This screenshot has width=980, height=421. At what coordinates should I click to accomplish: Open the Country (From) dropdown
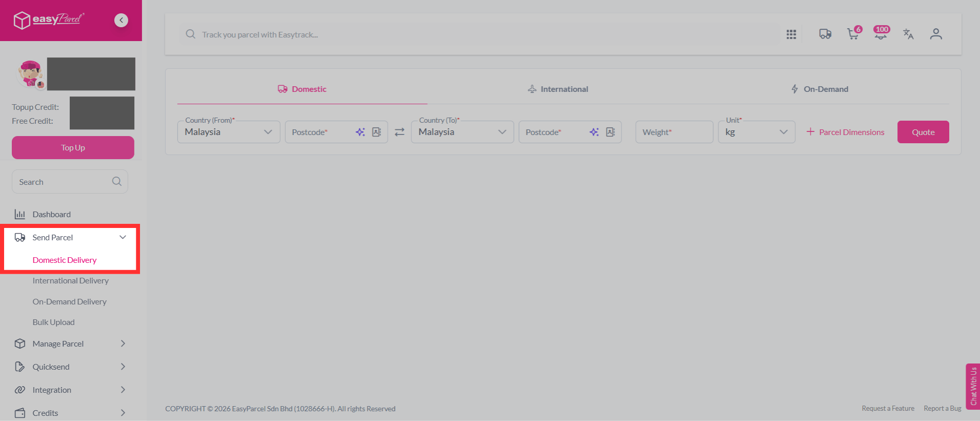point(229,132)
